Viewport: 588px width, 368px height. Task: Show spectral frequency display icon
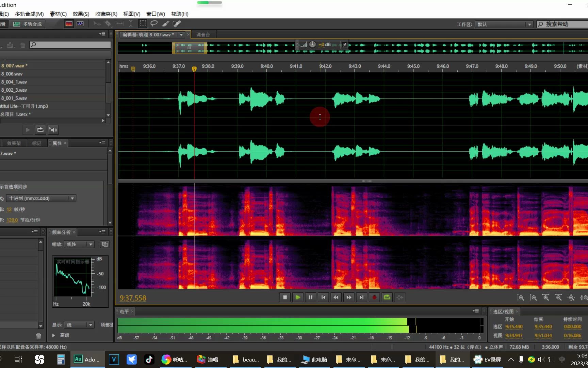(x=69, y=24)
